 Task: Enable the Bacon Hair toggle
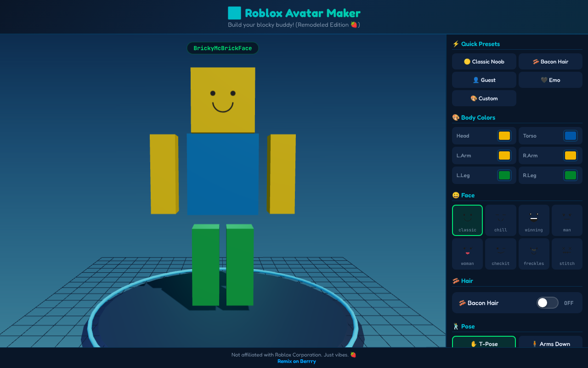(x=547, y=303)
